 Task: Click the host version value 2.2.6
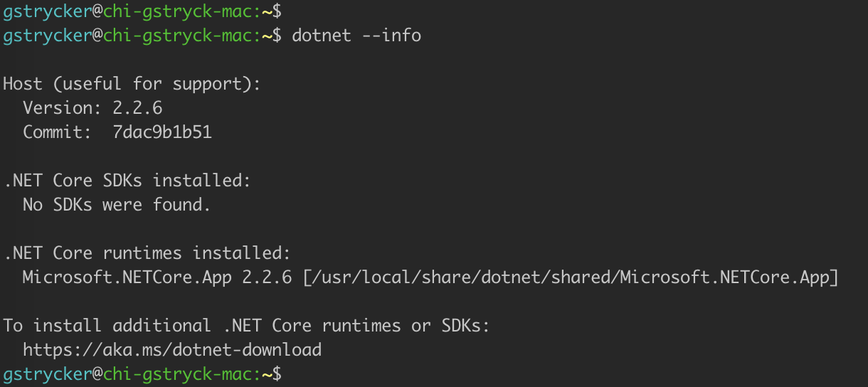pos(137,108)
